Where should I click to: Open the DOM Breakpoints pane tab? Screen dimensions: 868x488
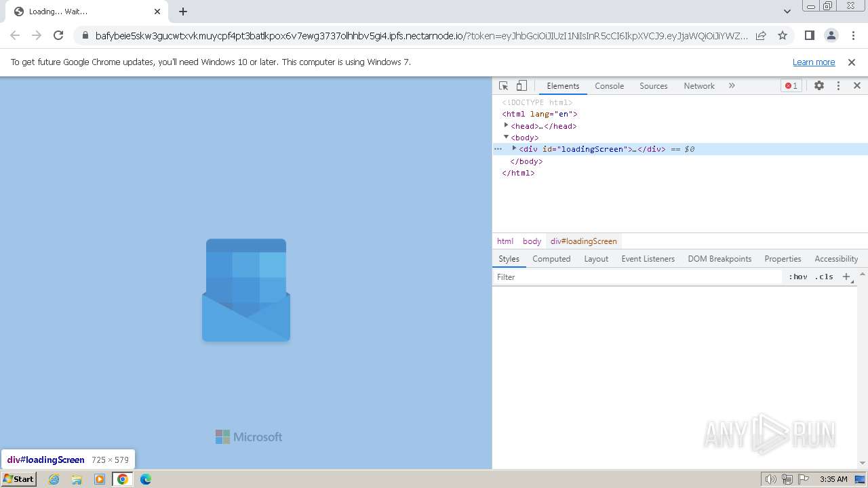click(x=719, y=259)
